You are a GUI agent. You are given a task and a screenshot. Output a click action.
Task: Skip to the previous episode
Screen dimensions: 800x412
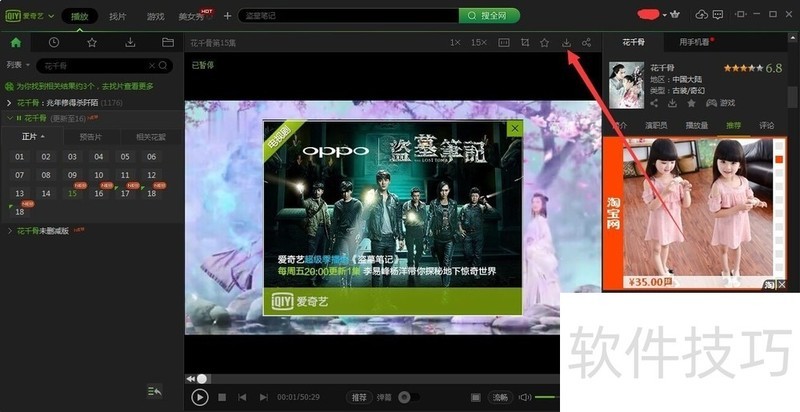(242, 397)
